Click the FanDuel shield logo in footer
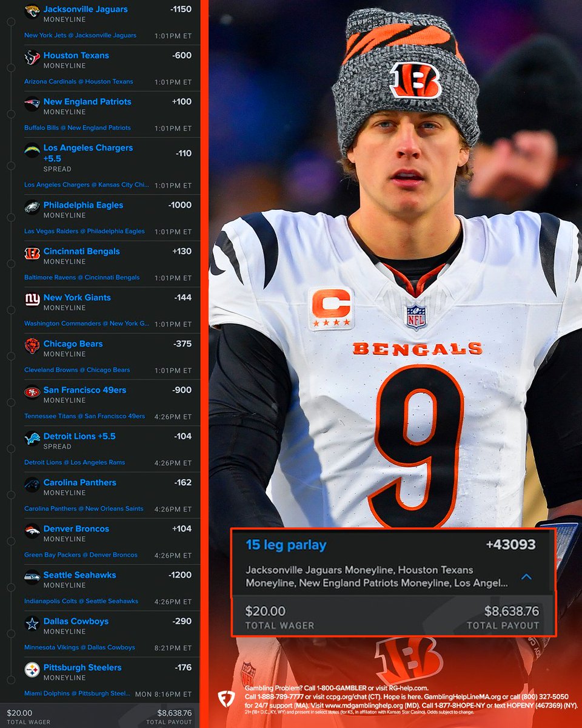Screen dimensions: 582x728 tap(226, 698)
